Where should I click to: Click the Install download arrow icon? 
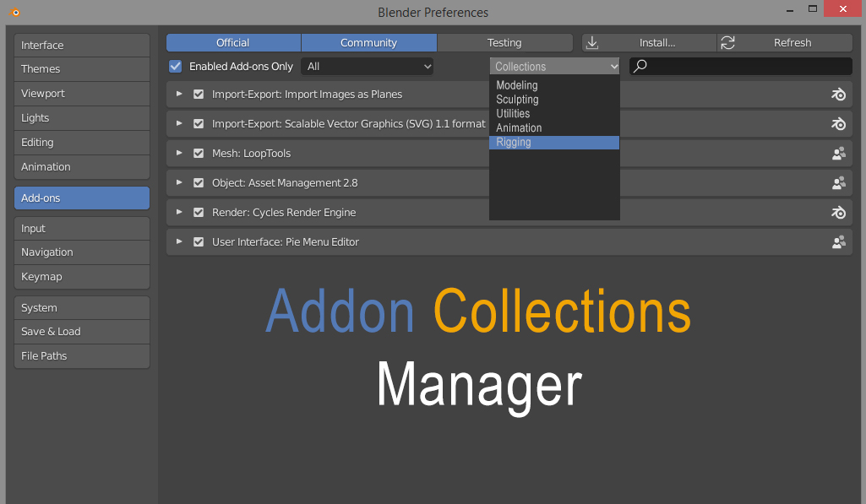coord(592,42)
